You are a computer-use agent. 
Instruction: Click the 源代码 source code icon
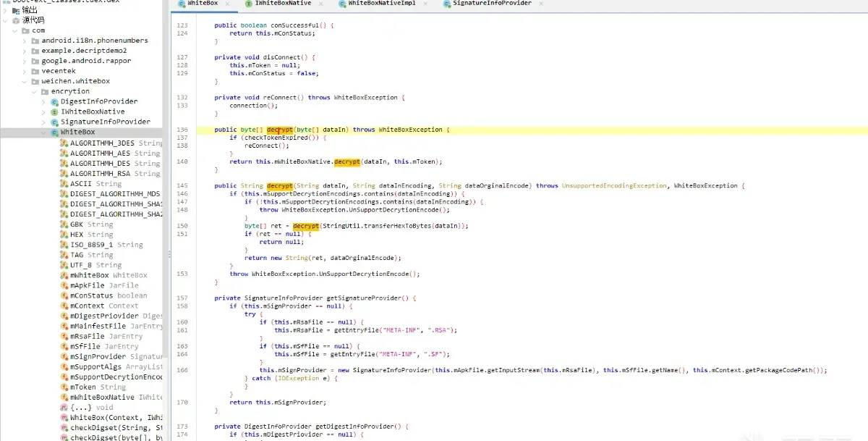pos(16,20)
